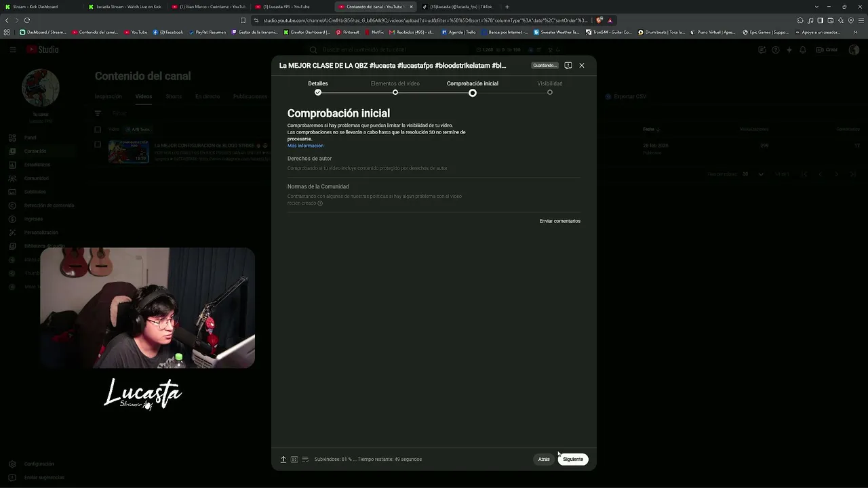868x488 pixels.
Task: Switch to the TikTok browser tab
Action: tap(458, 7)
